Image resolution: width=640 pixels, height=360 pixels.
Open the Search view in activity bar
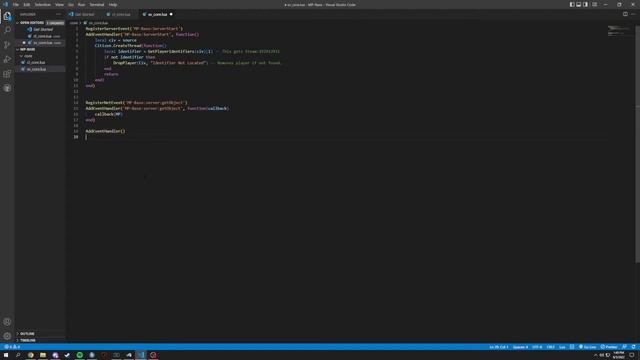pyautogui.click(x=7, y=30)
